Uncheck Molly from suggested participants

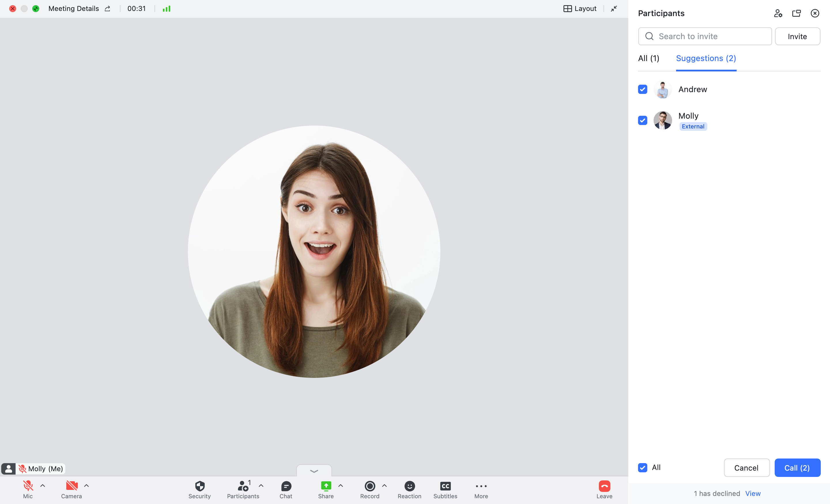click(x=642, y=120)
